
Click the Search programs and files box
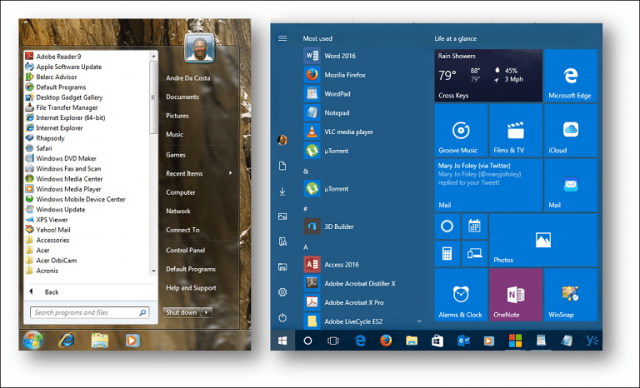click(90, 313)
